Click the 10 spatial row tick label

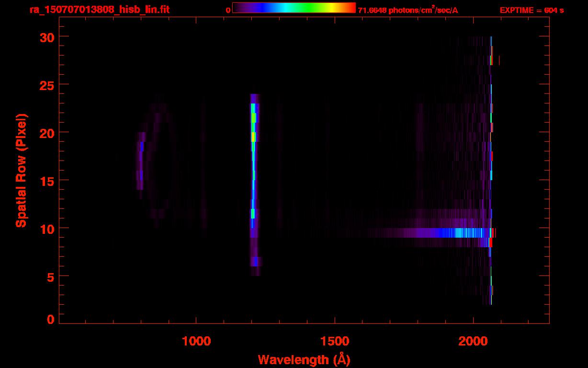46,229
